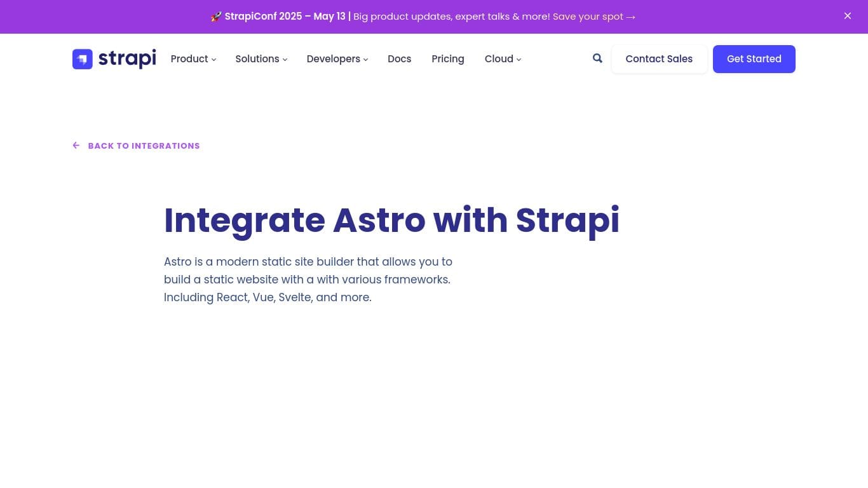Expand the Cloud dropdown menu
The width and height of the screenshot is (868, 488).
pos(503,58)
